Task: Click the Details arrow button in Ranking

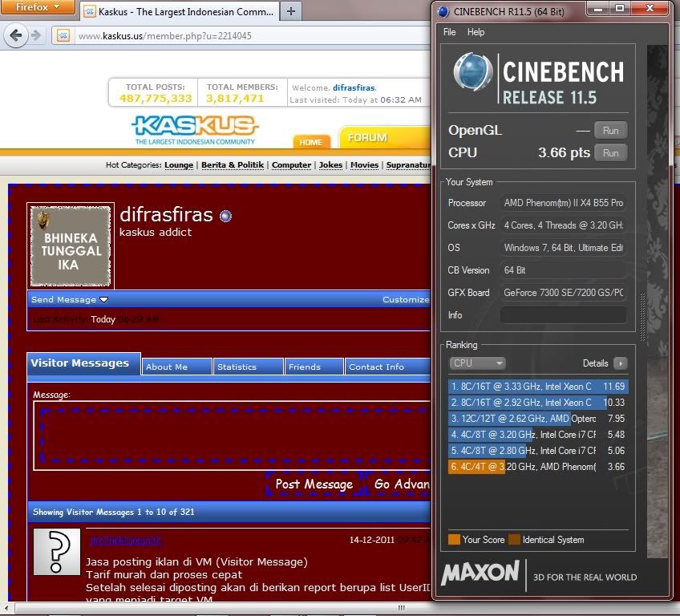Action: [621, 363]
